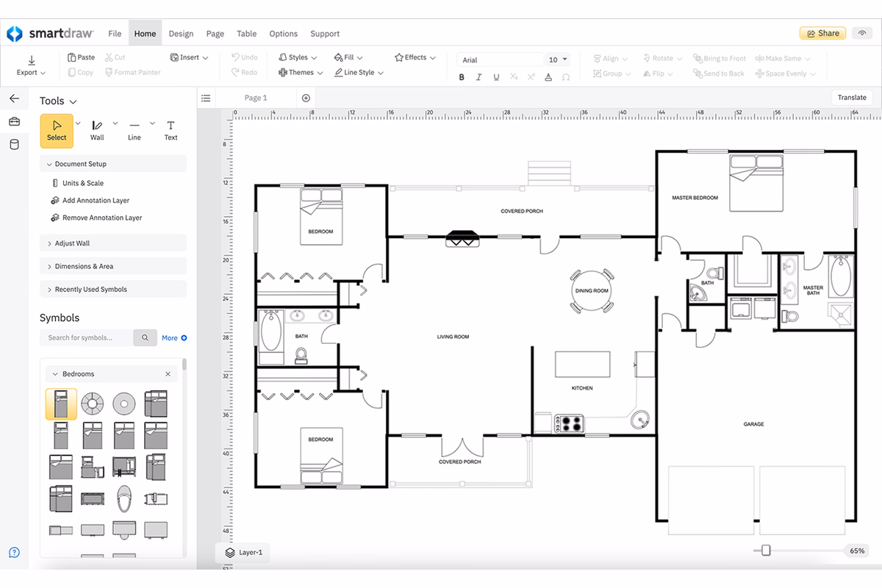Open the Insert dropdown
The image size is (882, 588).
coord(189,57)
